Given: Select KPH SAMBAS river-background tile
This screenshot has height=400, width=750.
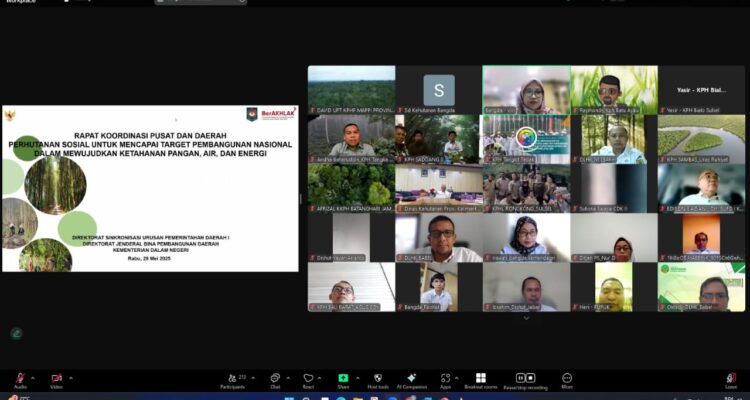Looking at the screenshot, I should click(701, 139).
